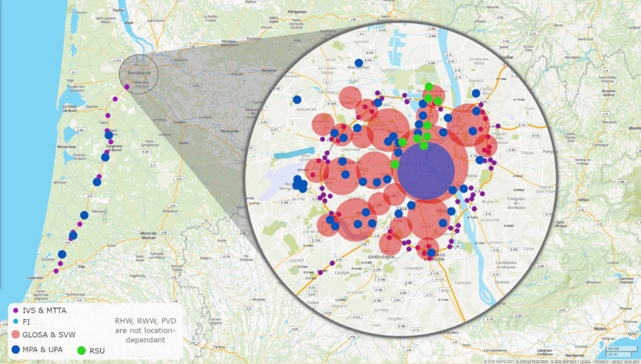Click the Carcassonne city label
Screen dimensions: 641x364
[x=496, y=350]
